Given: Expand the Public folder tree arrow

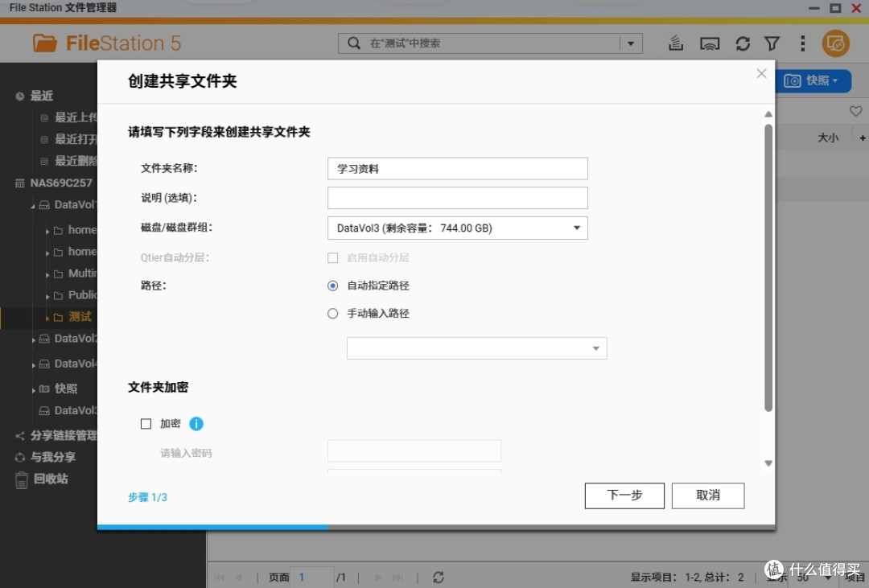Looking at the screenshot, I should coord(47,297).
